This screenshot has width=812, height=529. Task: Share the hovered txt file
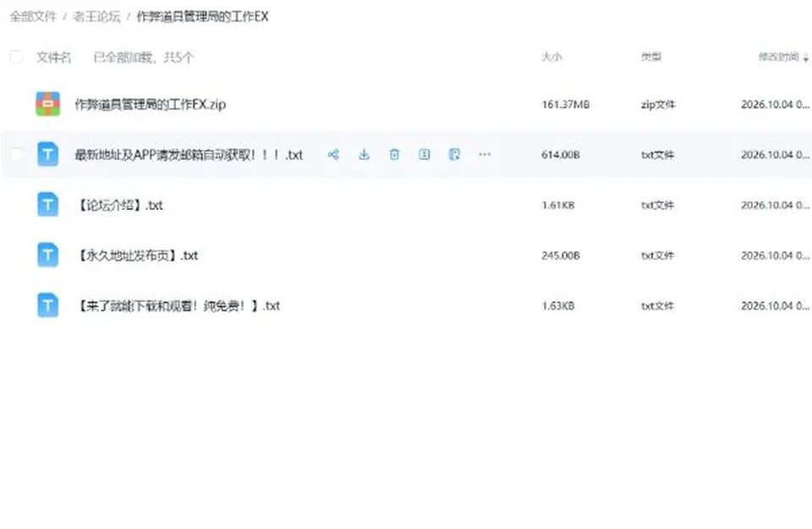(333, 154)
